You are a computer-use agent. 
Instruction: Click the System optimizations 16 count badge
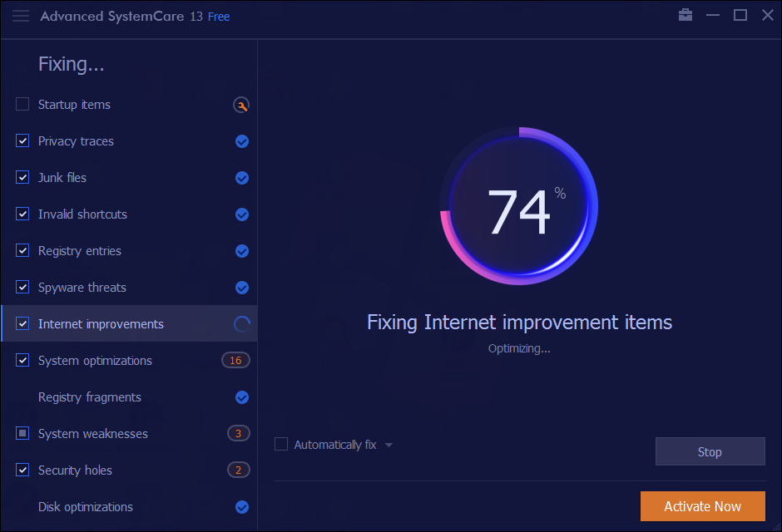point(236,360)
